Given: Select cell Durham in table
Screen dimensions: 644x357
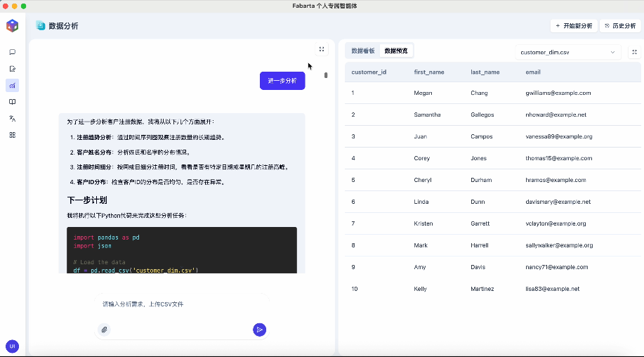Looking at the screenshot, I should (x=481, y=180).
